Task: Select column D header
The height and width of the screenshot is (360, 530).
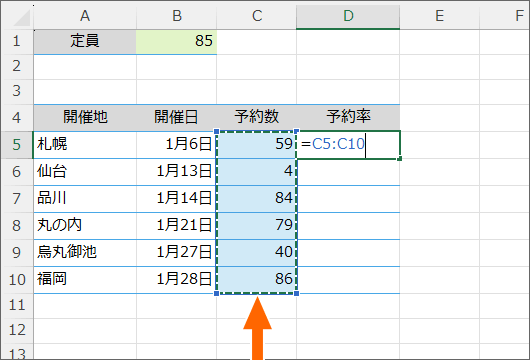Action: [x=348, y=16]
